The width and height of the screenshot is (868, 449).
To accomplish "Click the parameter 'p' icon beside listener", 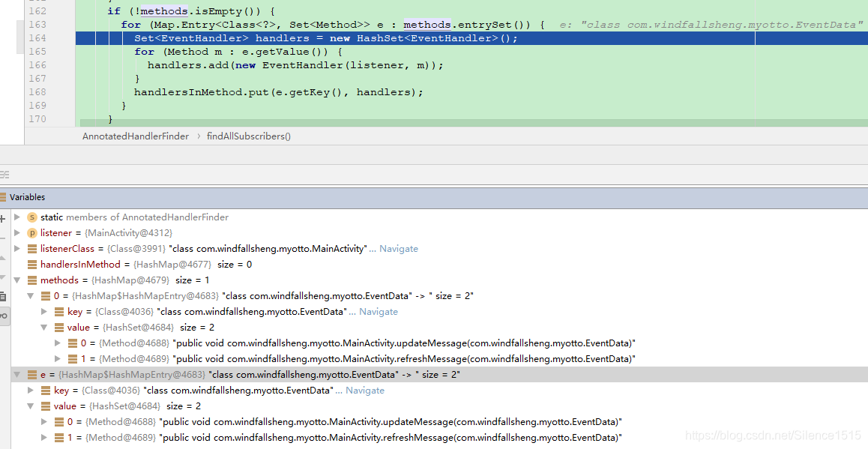I will pos(32,233).
